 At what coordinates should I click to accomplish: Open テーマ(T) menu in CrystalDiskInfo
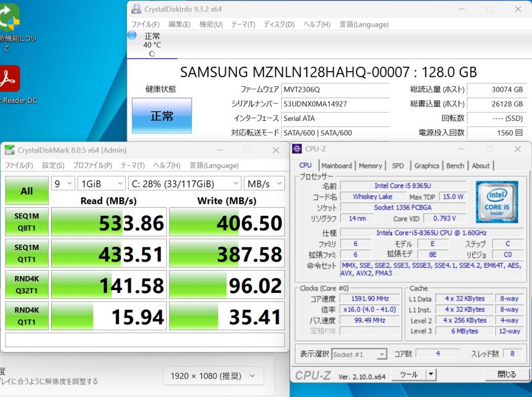pyautogui.click(x=243, y=24)
